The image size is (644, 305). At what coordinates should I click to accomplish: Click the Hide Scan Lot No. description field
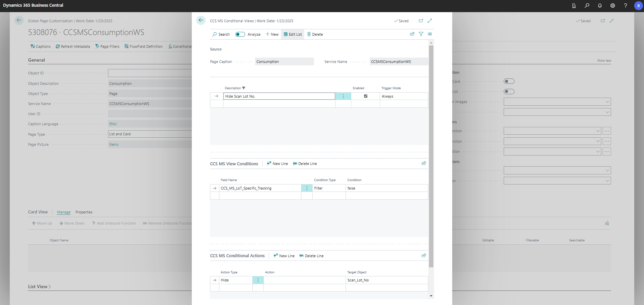point(279,96)
